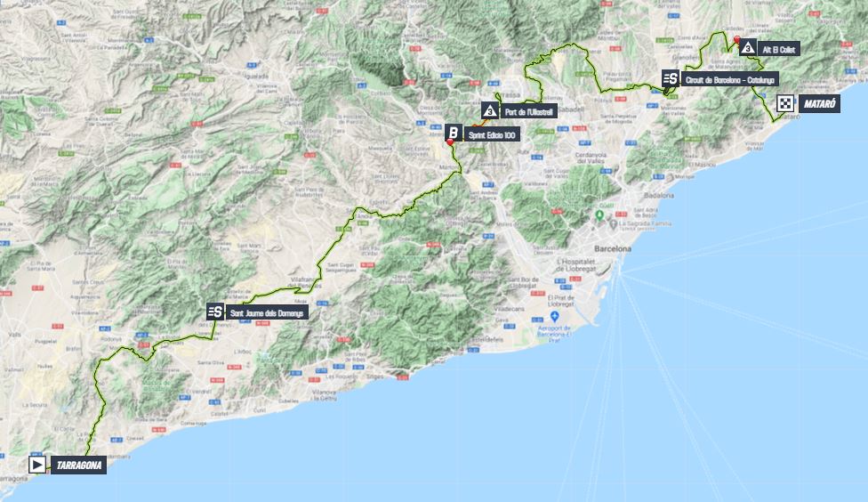Viewport: 868px width, 502px height.
Task: Click the red summit pin near Alt El Collet
Action: 736,39
